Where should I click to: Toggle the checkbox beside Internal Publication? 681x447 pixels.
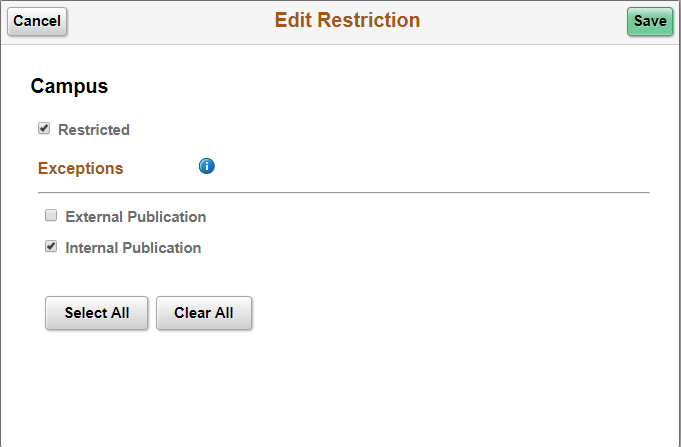click(x=51, y=247)
